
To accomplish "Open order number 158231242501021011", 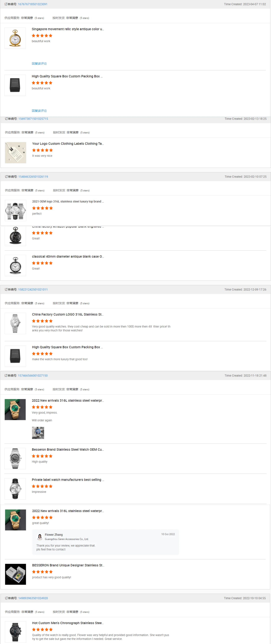I will (33, 289).
